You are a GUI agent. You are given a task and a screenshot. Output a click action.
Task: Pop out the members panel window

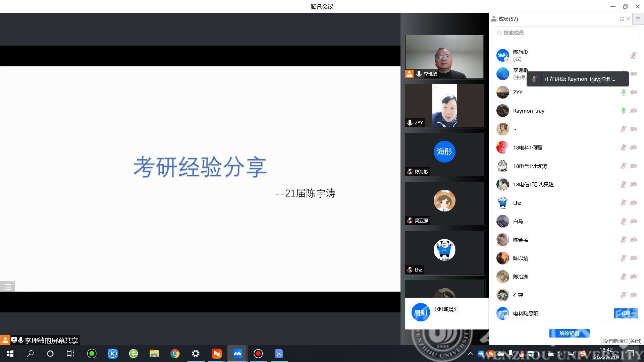click(x=622, y=19)
